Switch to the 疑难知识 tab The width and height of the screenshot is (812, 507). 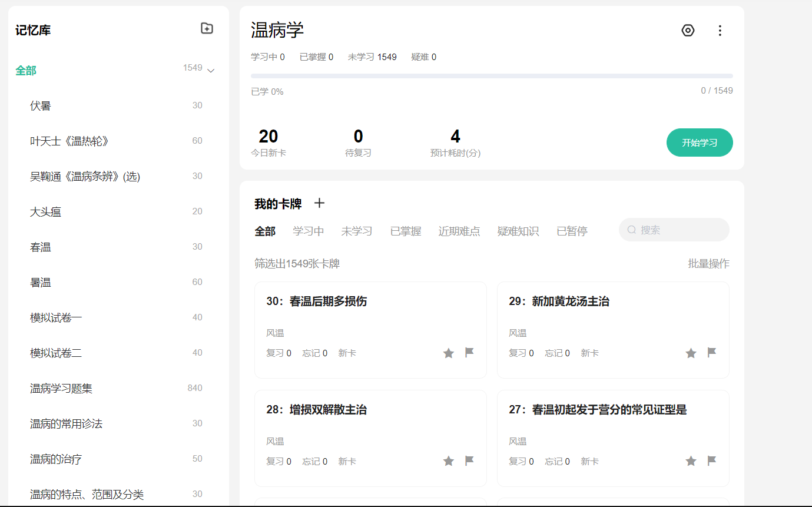coord(518,231)
